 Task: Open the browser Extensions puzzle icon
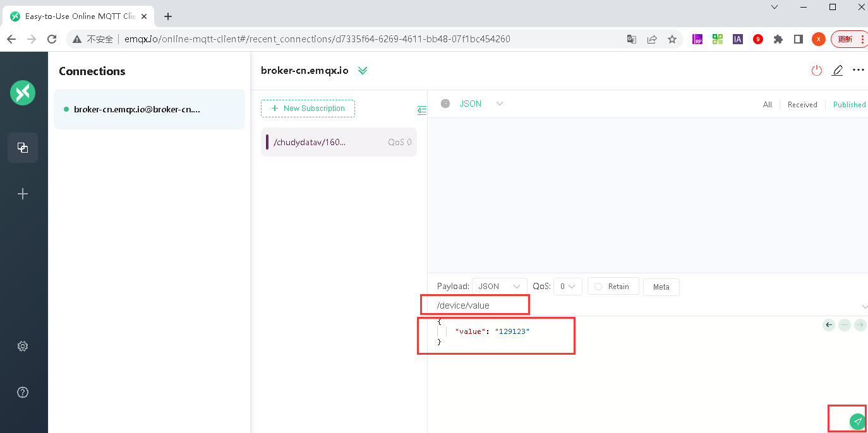(x=778, y=39)
